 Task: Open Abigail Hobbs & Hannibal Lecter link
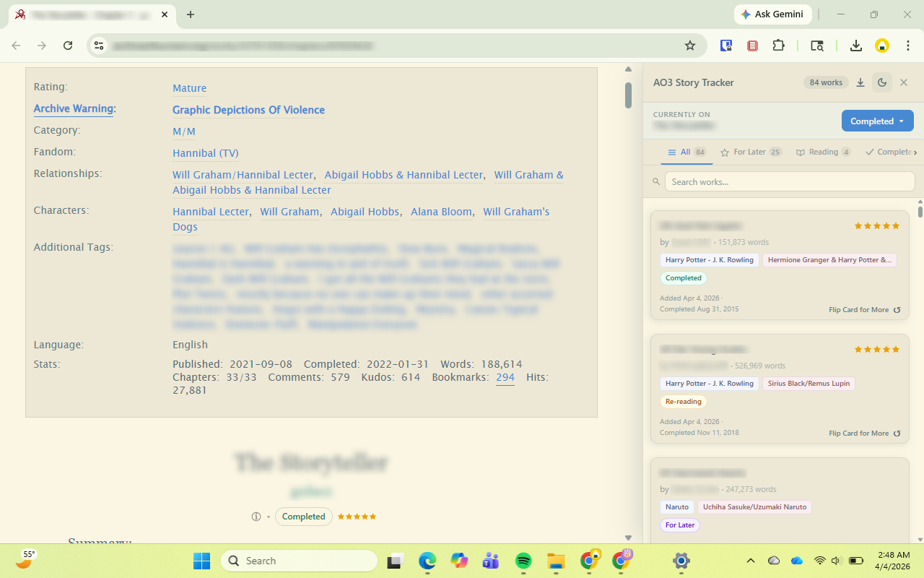pos(404,175)
